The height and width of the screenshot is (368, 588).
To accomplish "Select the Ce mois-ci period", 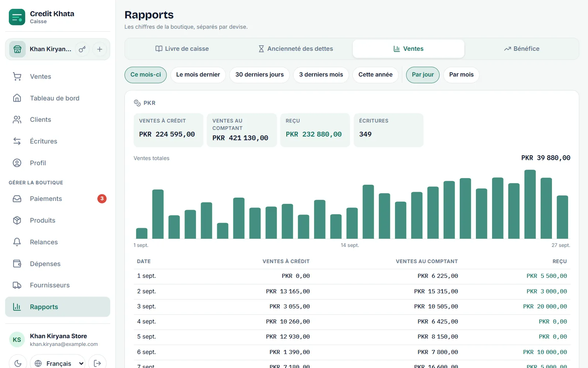I will point(146,75).
